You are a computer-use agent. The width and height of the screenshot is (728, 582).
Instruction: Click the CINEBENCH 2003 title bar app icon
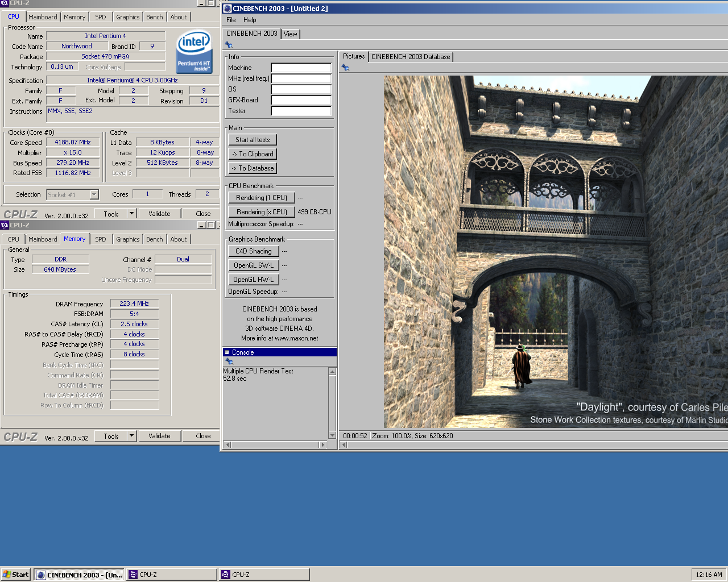(x=227, y=9)
